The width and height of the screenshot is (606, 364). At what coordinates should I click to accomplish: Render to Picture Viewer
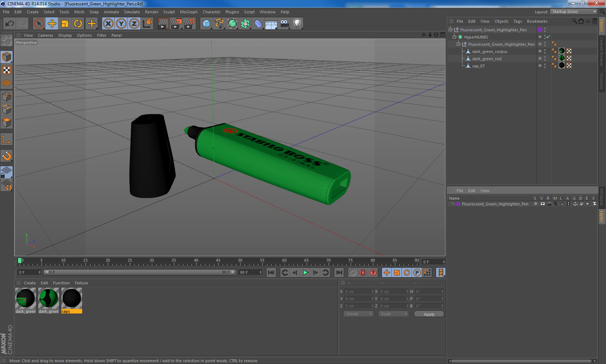(x=176, y=24)
